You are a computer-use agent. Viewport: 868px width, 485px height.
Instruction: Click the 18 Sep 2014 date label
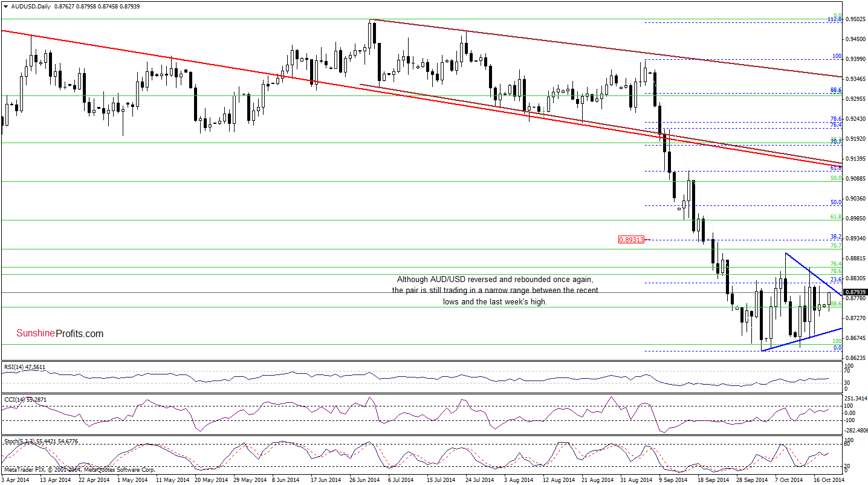tap(713, 480)
